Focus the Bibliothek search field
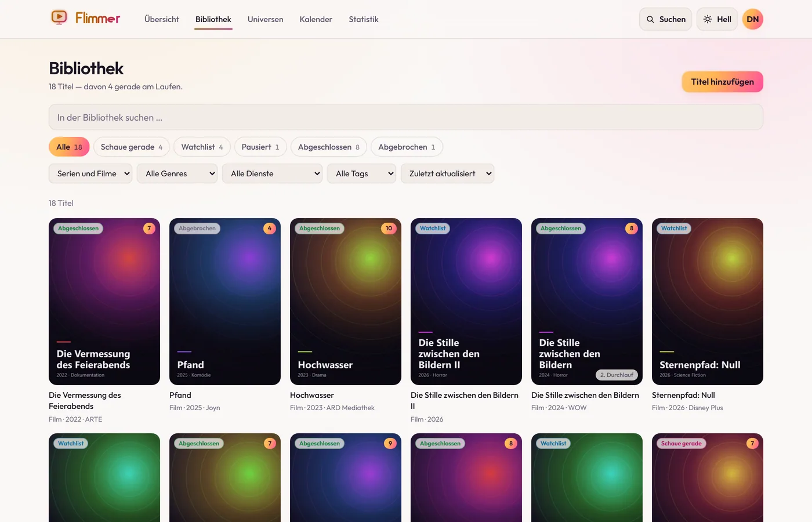 click(x=406, y=117)
